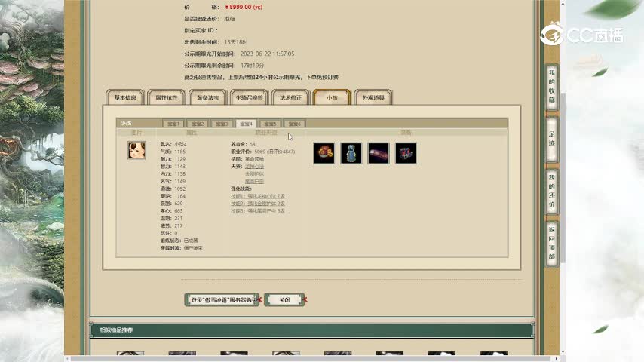644x362 pixels.
Task: Click the purple belt equipment icon
Action: 379,153
